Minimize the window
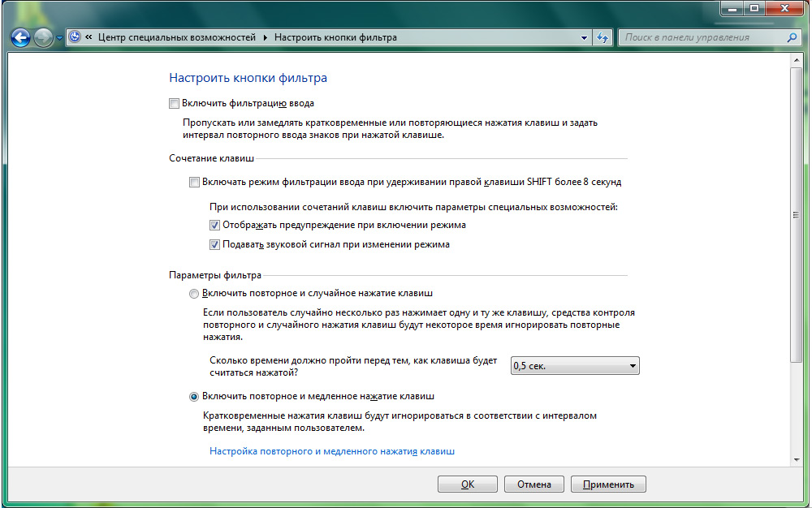This screenshot has height=508, width=812. 732,8
